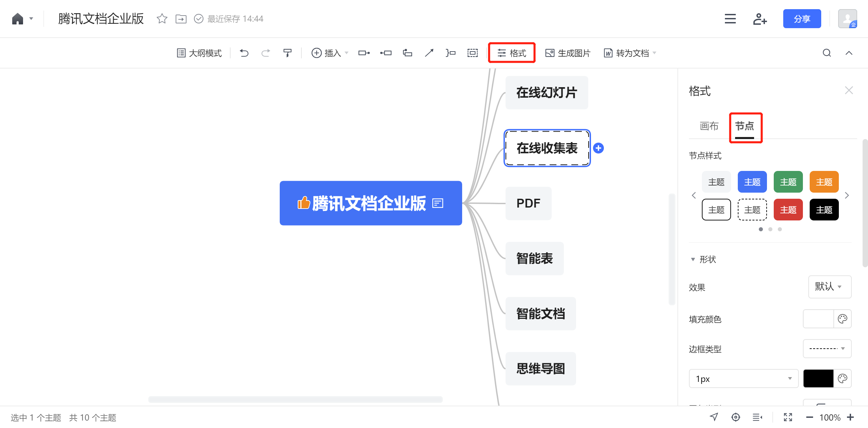
Task: Click the black border color swatch
Action: click(x=818, y=378)
